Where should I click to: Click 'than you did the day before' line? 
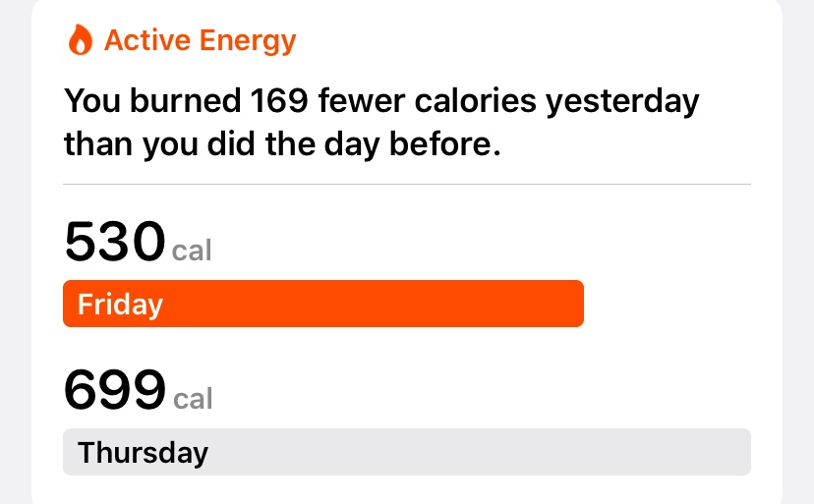[282, 144]
